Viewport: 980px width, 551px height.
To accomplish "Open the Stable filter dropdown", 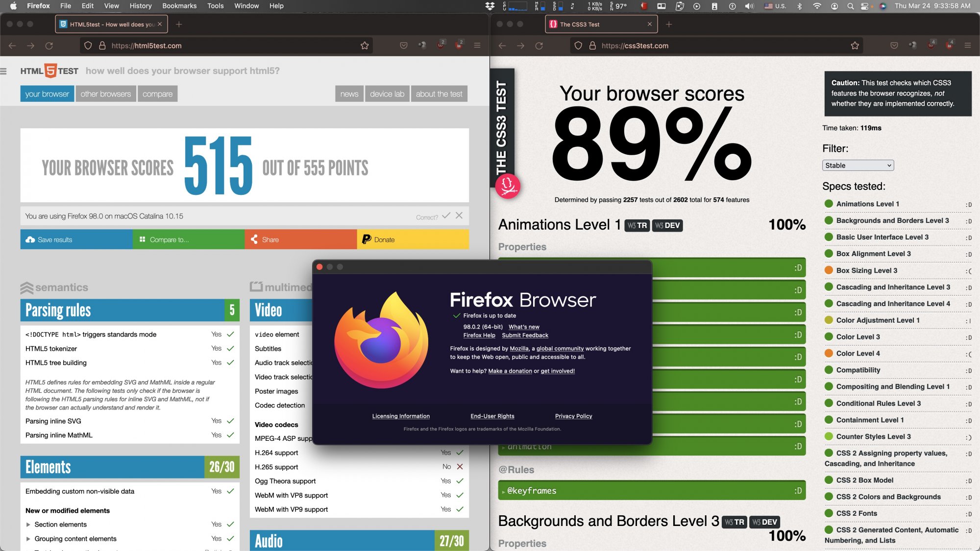I will tap(857, 166).
